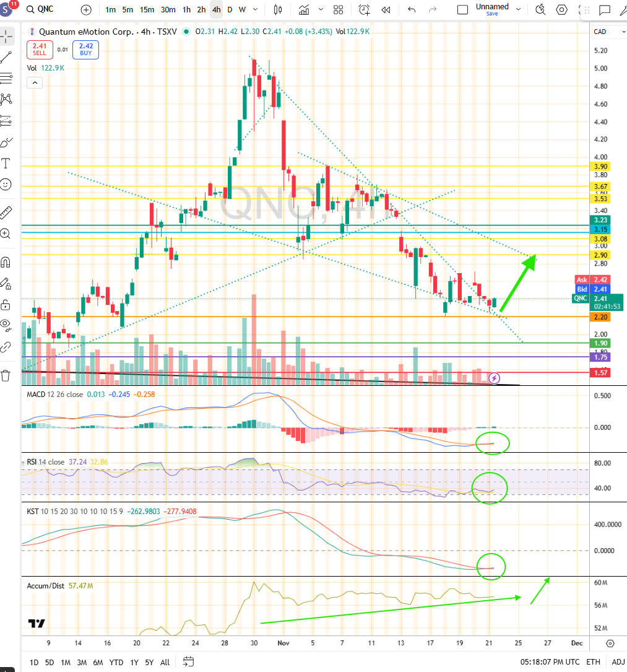Toggle ADJ adjusted data setting
This screenshot has height=672, width=627.
click(x=617, y=662)
